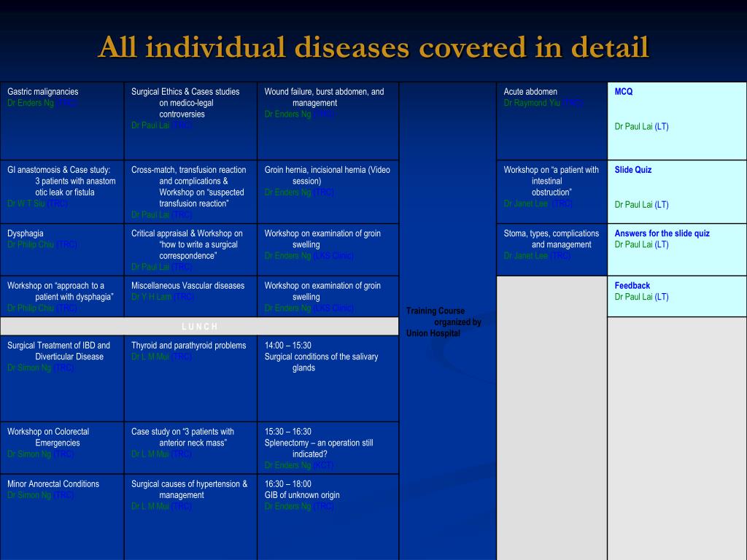Select the "intestinal obstruction" workshop title

coord(551,181)
